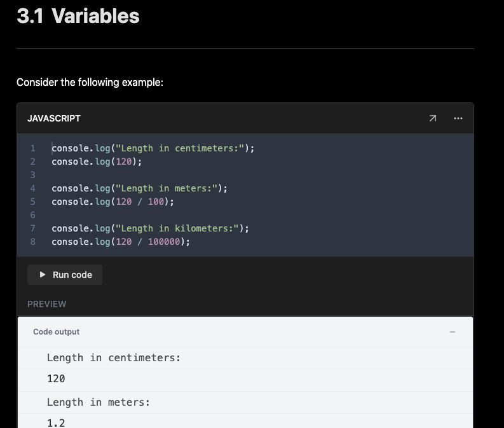504x428 pixels.
Task: Click code line 7 'Length in kilometers:'
Action: coord(150,228)
